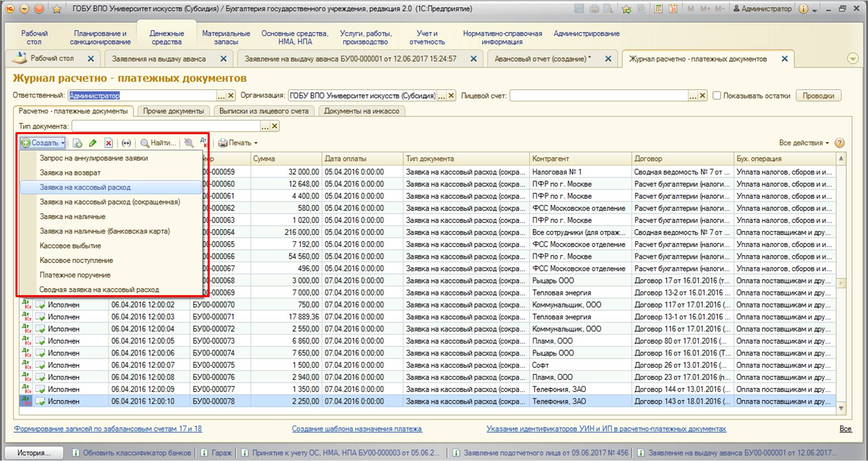Click the История... button at bottom
868x461 pixels.
point(34,452)
